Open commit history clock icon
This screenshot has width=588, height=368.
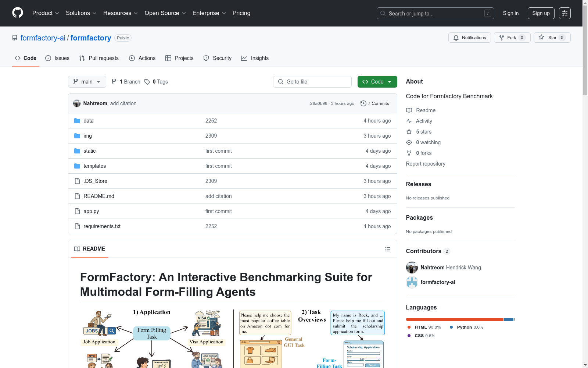[363, 103]
